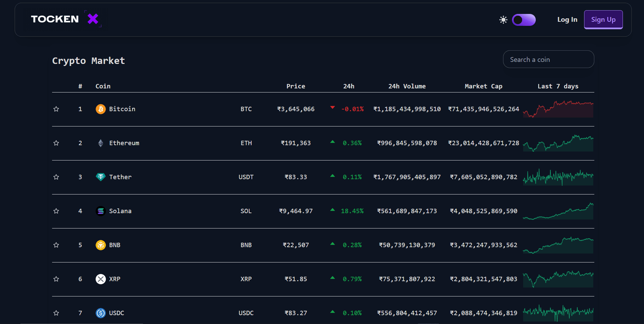The width and height of the screenshot is (644, 324).
Task: Click the BNB coin logo icon
Action: 100,245
